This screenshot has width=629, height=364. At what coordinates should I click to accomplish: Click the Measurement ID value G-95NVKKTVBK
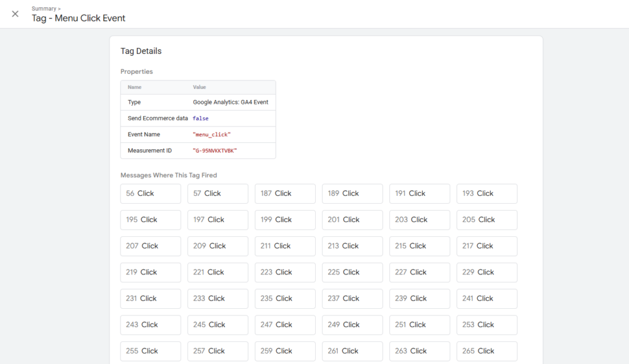coord(215,150)
